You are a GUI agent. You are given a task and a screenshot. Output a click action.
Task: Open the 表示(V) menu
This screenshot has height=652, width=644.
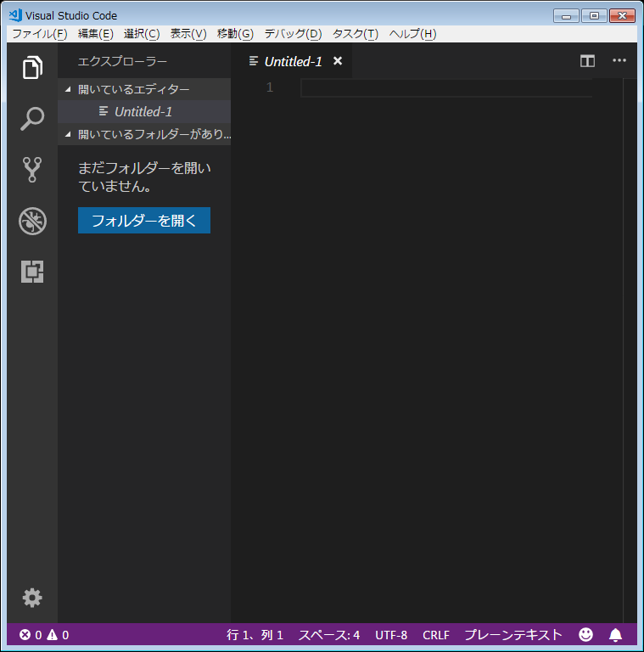point(188,34)
